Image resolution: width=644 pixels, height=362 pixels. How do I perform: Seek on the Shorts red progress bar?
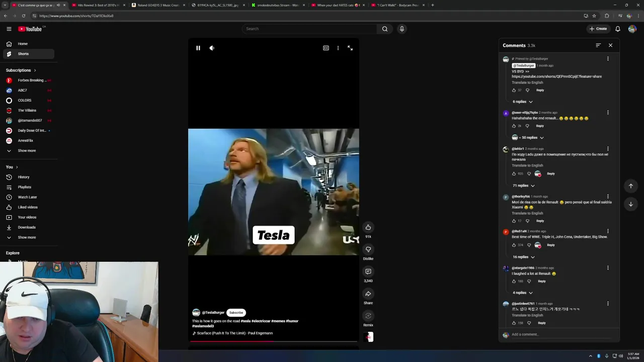click(274, 341)
